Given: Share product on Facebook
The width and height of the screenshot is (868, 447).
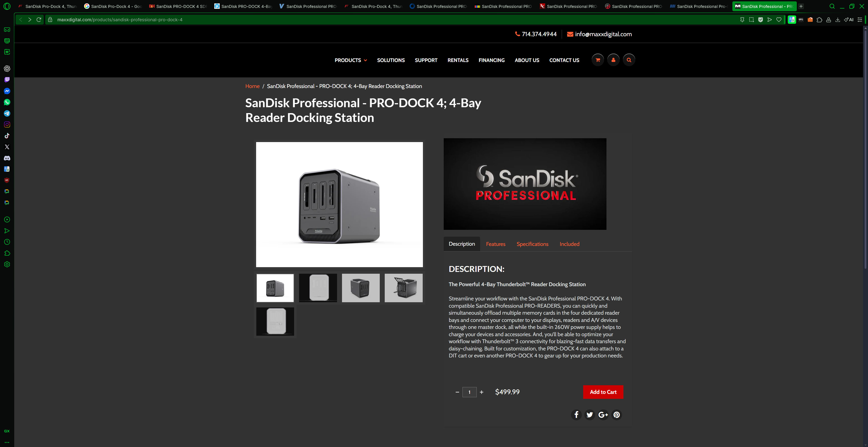Looking at the screenshot, I should coord(576,415).
